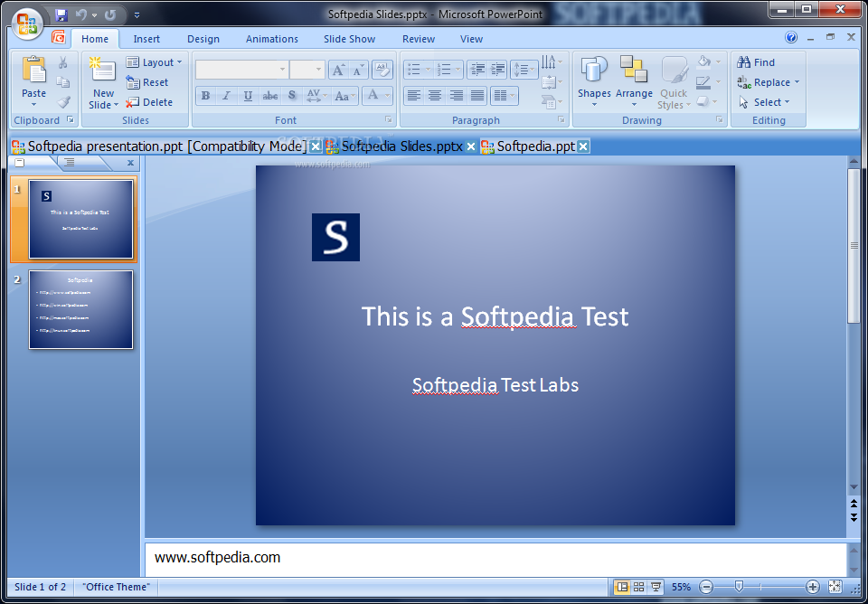Select slide 2 thumbnail
The height and width of the screenshot is (604, 868).
tap(80, 309)
